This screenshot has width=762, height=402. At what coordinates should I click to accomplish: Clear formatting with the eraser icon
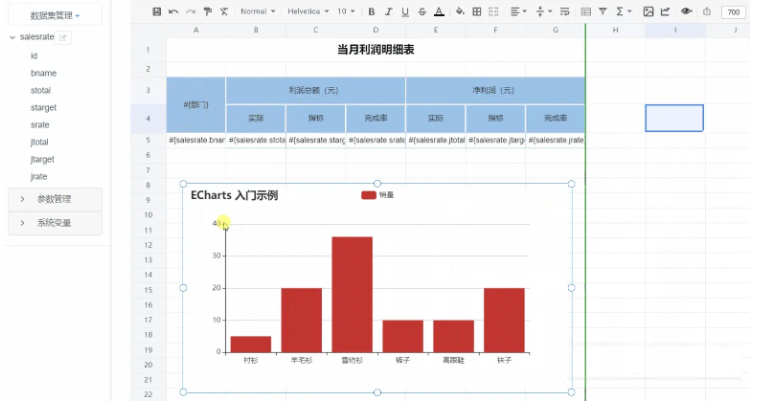[x=224, y=11]
